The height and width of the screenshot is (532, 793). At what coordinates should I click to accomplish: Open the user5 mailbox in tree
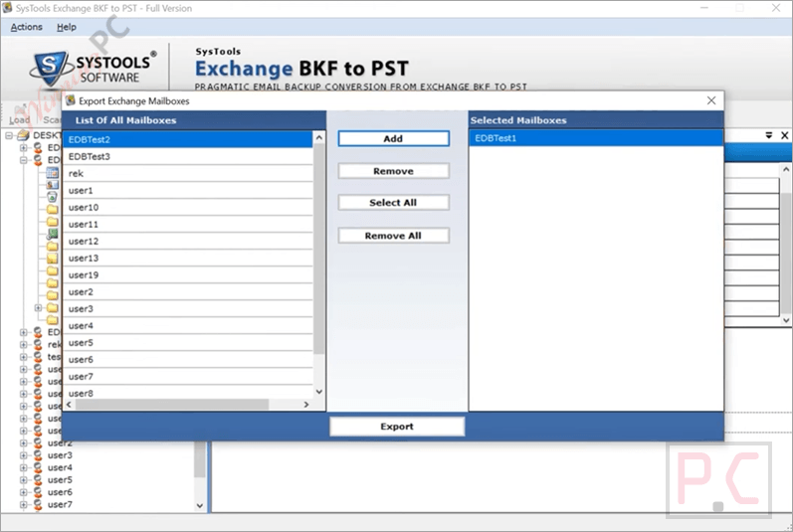[x=60, y=480]
